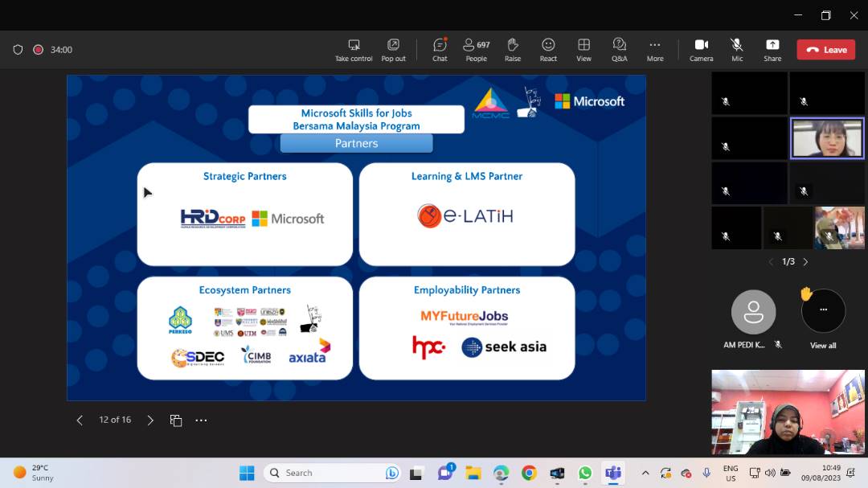Go to the previous slide
868x488 pixels.
[79, 420]
